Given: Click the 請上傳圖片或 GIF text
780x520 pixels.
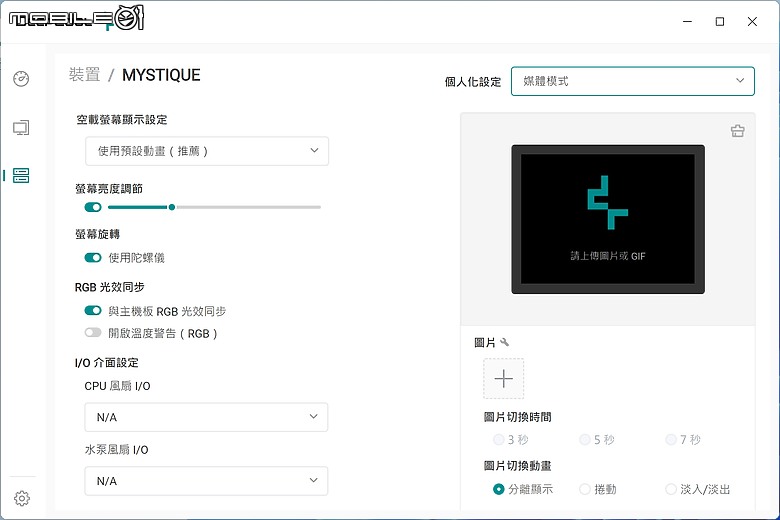Looking at the screenshot, I should pyautogui.click(x=608, y=256).
